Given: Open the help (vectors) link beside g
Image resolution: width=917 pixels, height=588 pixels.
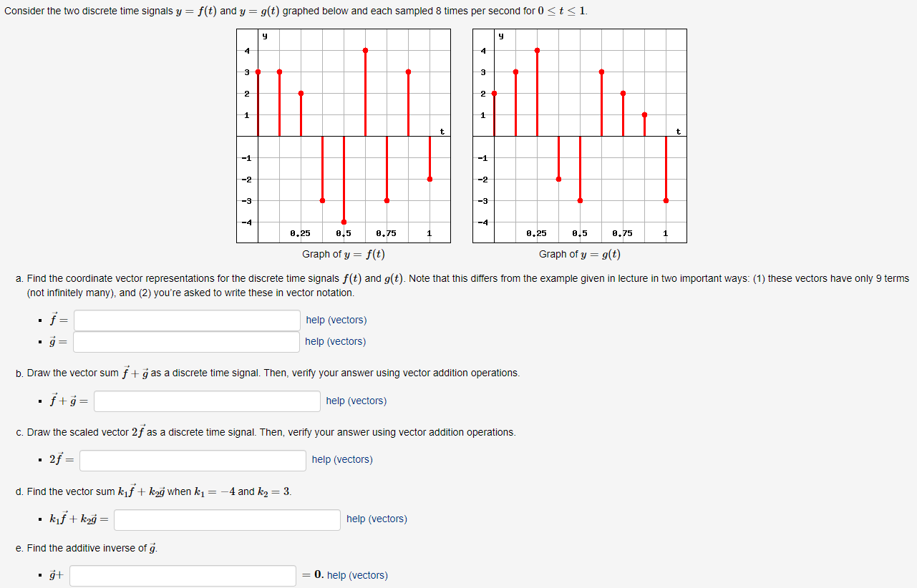Looking at the screenshot, I should coord(335,341).
